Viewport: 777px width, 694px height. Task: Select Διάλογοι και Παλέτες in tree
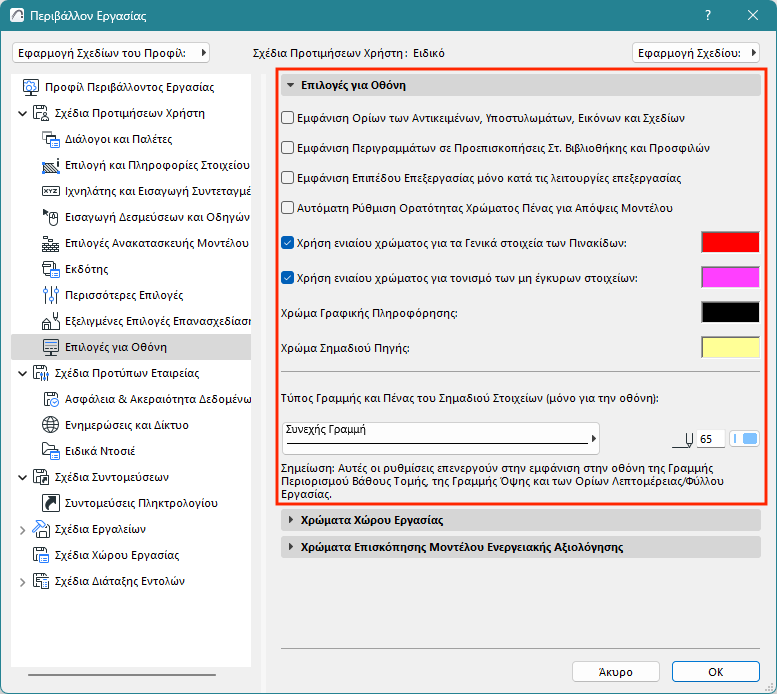point(118,139)
